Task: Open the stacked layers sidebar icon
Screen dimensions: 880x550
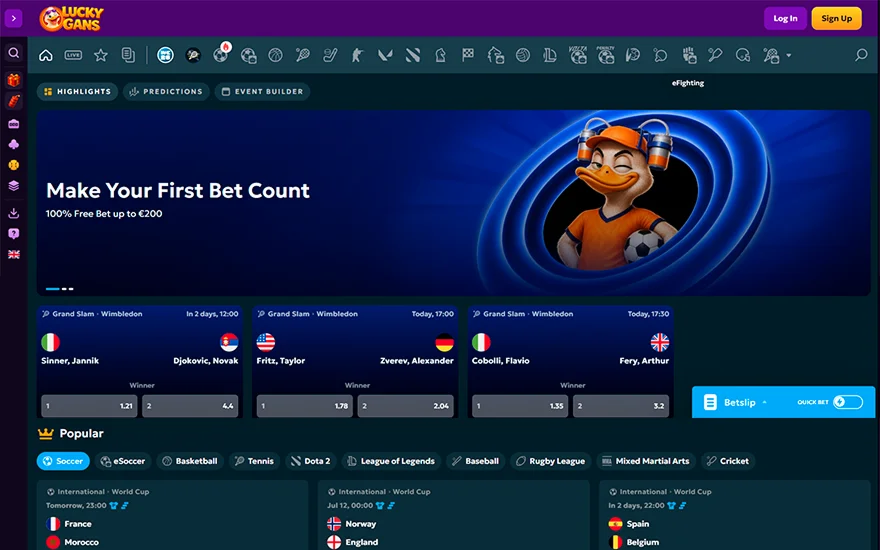Action: pos(13,186)
